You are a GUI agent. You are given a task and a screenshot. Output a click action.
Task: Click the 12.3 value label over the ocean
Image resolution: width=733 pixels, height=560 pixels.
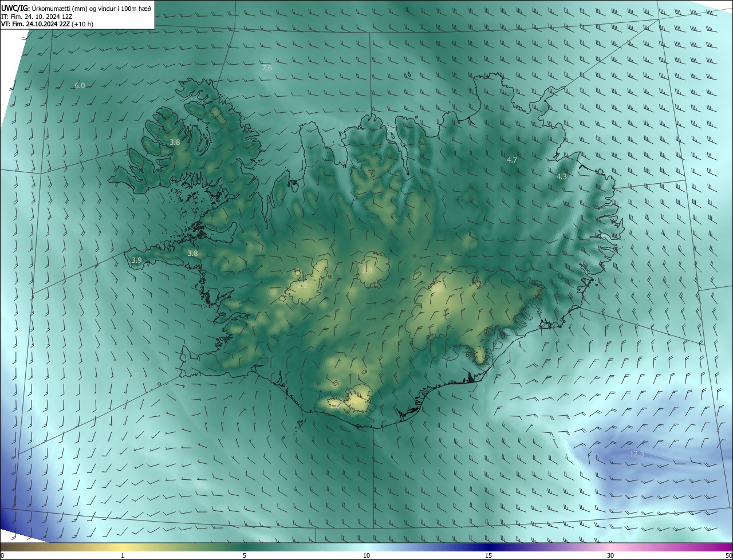click(x=637, y=454)
